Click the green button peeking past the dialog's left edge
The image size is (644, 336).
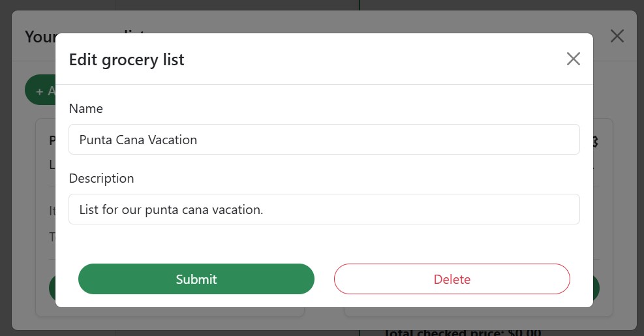(x=52, y=288)
